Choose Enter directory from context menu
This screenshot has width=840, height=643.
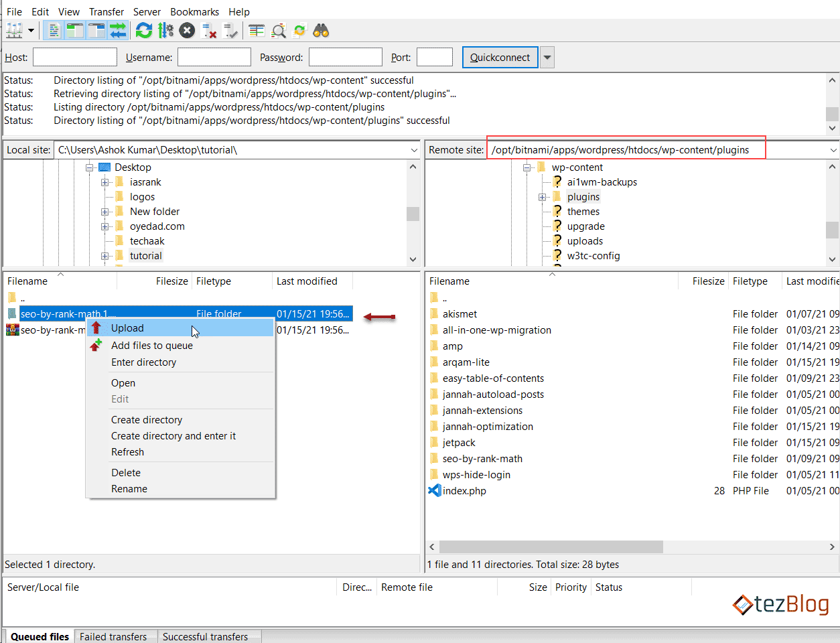tap(180, 362)
